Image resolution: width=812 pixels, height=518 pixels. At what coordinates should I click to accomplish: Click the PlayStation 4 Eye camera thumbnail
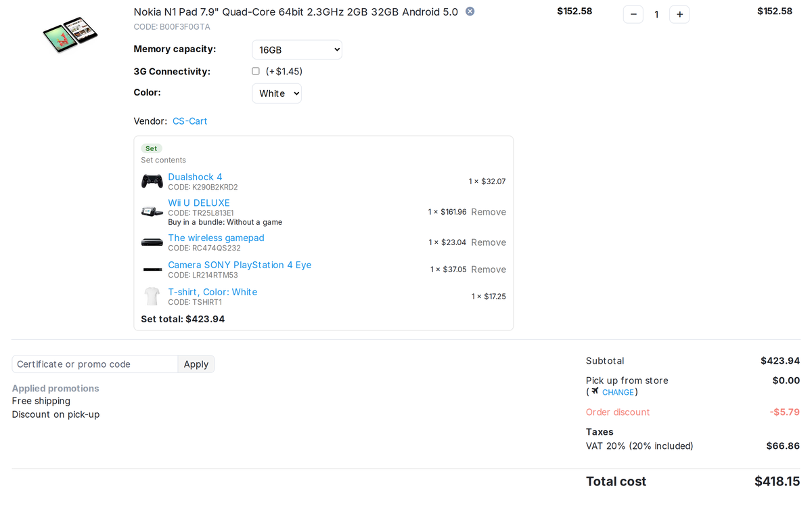coord(152,269)
